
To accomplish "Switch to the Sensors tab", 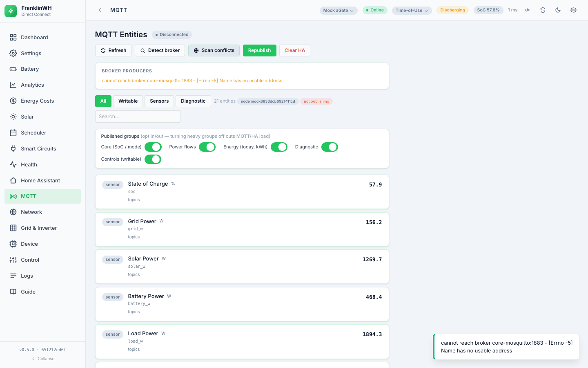I will 159,101.
